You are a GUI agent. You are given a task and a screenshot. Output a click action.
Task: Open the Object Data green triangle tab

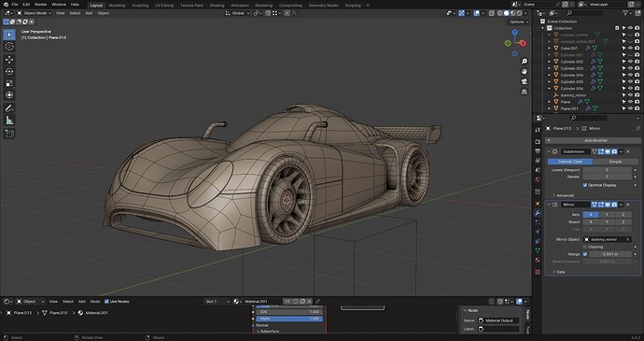point(538,250)
